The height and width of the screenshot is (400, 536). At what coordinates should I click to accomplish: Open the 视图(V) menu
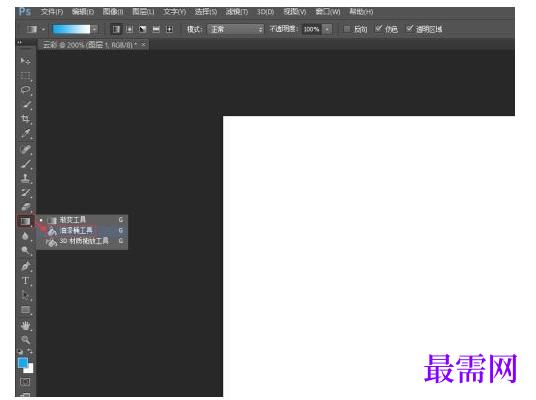click(295, 12)
